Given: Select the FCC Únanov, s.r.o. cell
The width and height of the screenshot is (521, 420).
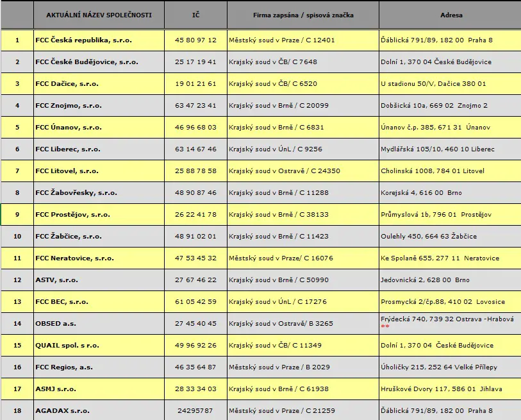Looking at the screenshot, I should point(99,128).
